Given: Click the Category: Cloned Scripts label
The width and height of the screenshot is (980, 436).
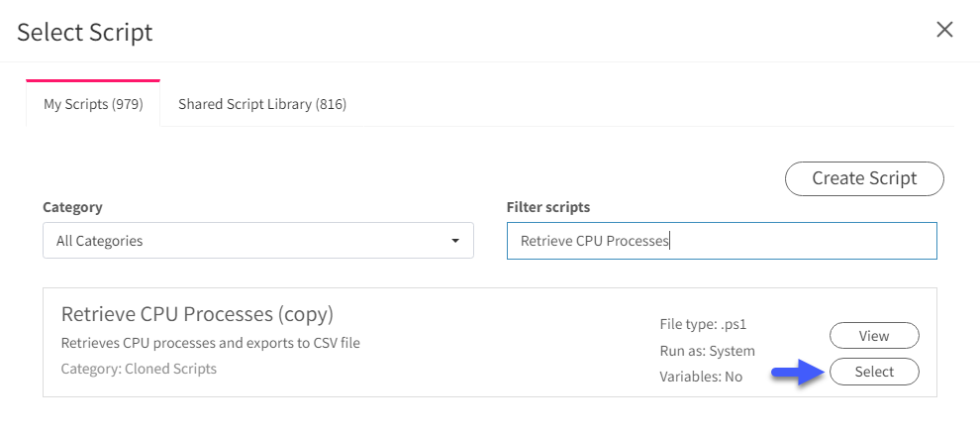Looking at the screenshot, I should [x=139, y=369].
